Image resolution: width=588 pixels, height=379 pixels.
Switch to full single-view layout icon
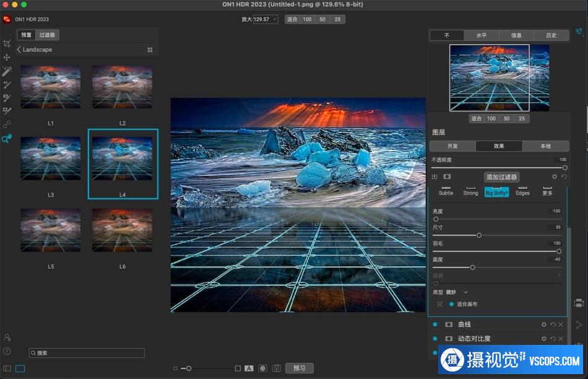click(x=20, y=368)
